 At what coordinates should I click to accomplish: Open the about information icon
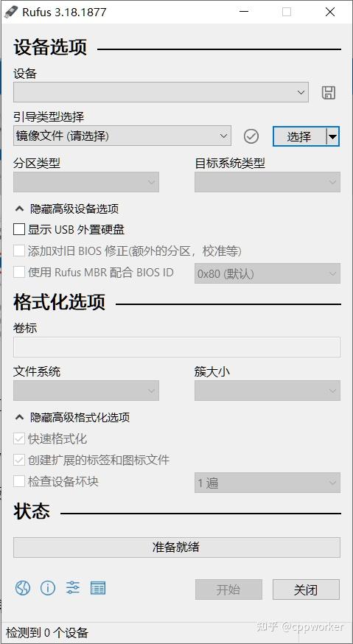(48, 588)
